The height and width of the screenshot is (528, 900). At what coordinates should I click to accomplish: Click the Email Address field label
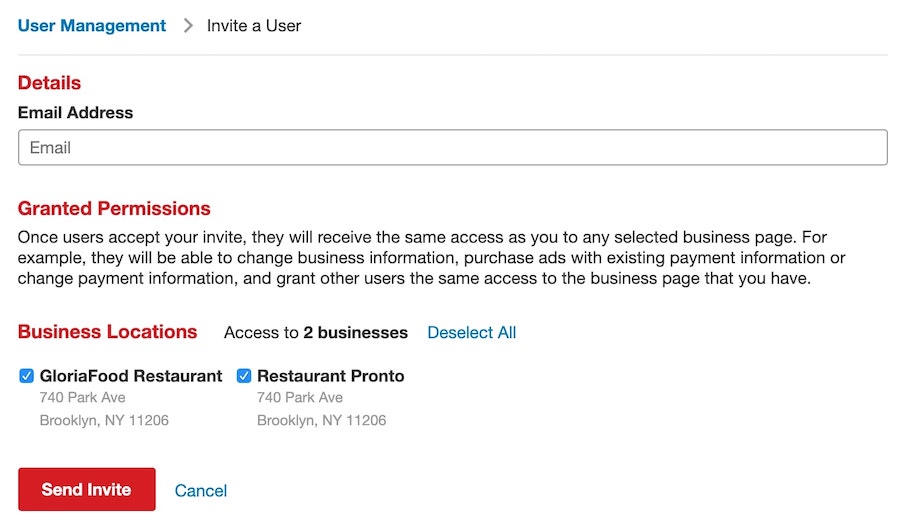point(75,113)
